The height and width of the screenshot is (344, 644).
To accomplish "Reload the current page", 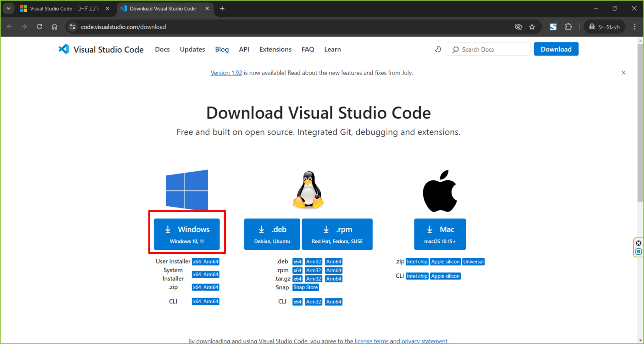I will [39, 27].
